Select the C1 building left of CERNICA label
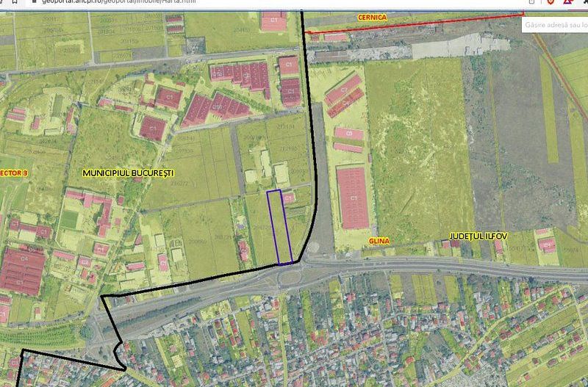 273,21
